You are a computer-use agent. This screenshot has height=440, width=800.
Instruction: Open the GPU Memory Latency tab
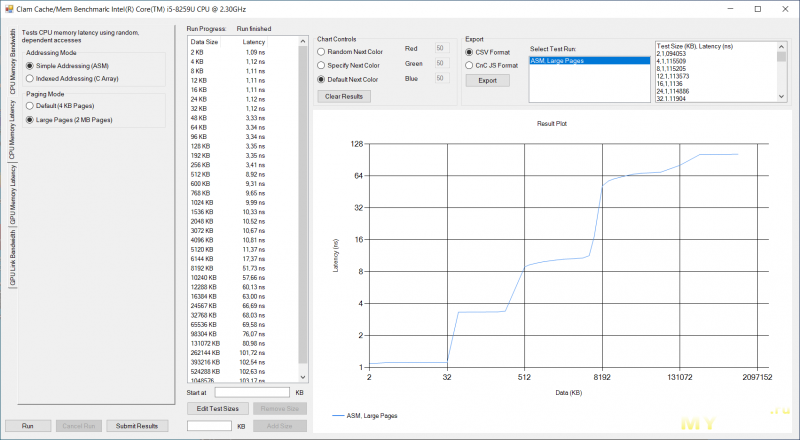[x=13, y=194]
